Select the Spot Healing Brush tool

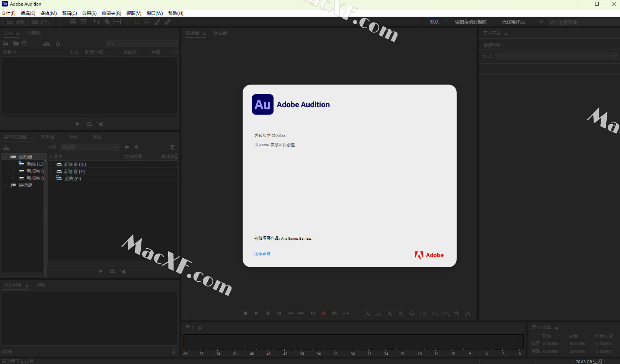click(167, 22)
